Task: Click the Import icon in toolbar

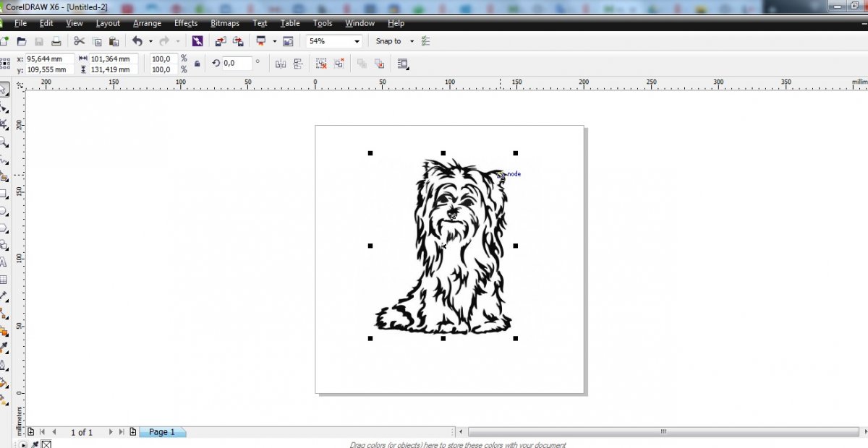Action: pyautogui.click(x=221, y=42)
